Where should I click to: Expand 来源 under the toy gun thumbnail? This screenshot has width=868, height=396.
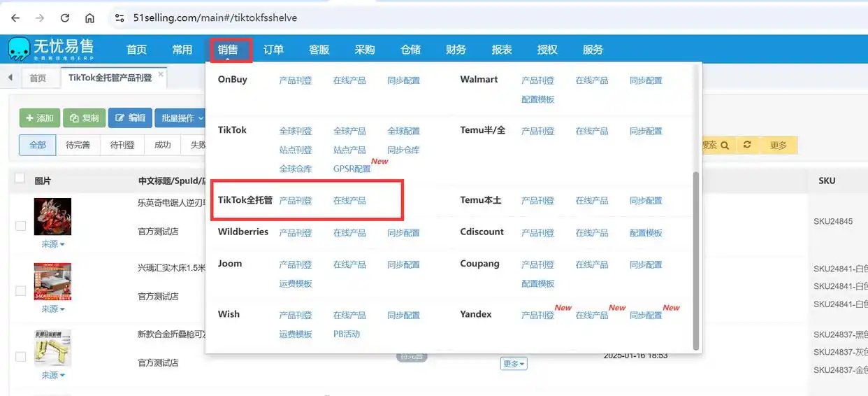tap(52, 375)
